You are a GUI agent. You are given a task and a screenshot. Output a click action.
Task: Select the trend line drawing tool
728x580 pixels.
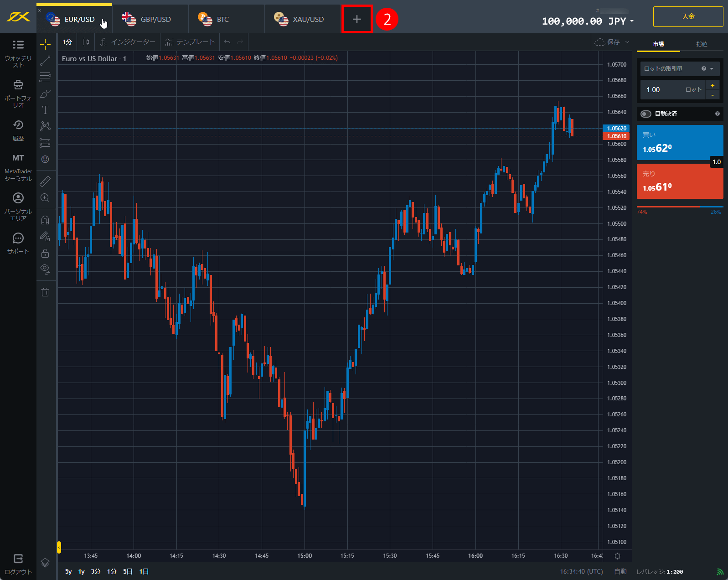pos(45,61)
